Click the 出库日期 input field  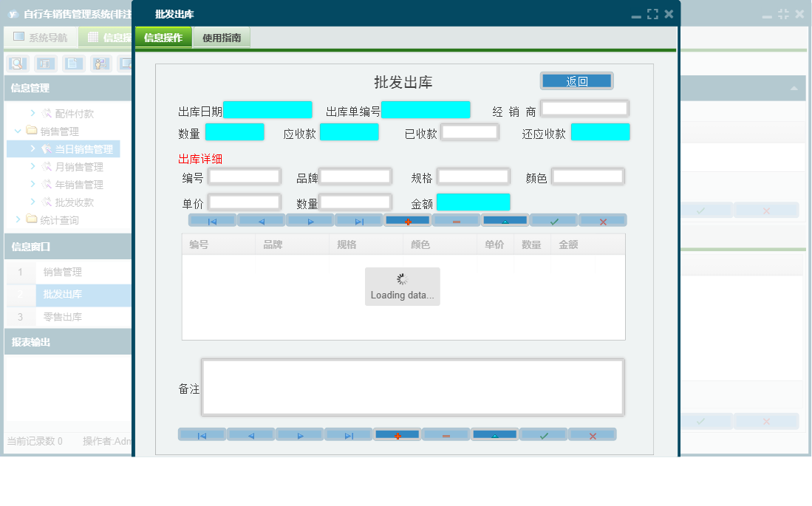pos(267,109)
